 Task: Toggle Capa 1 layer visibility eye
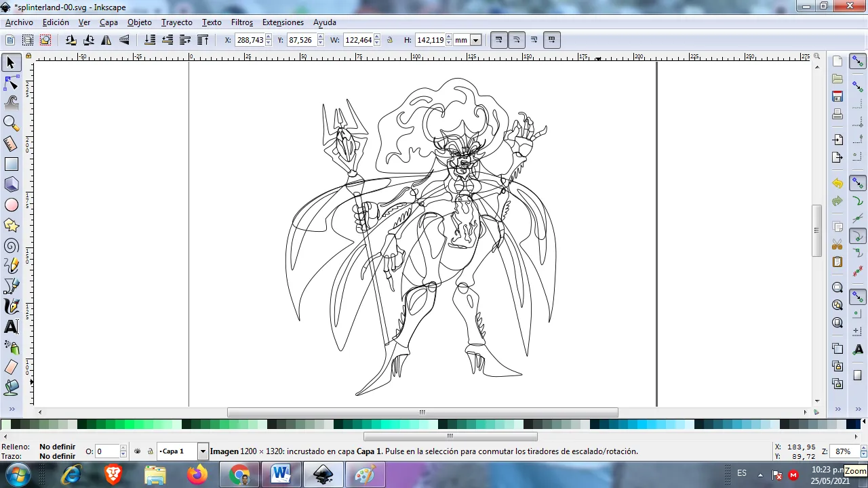pos(137,451)
